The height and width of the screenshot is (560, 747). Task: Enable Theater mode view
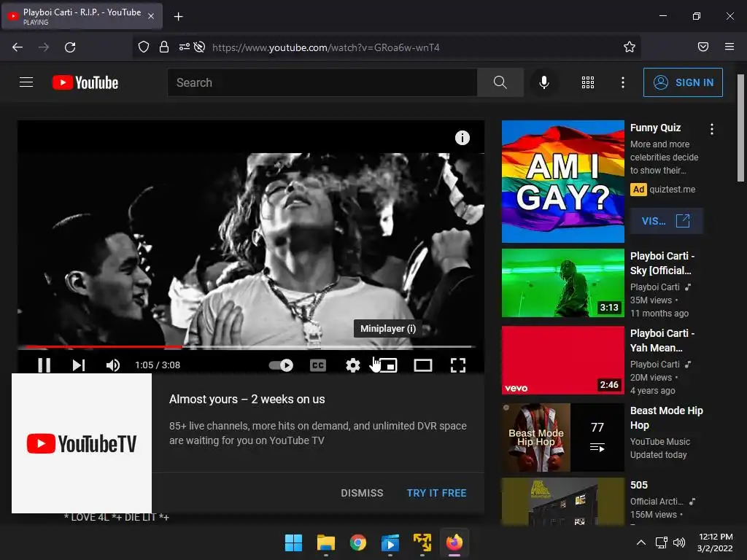tap(423, 365)
